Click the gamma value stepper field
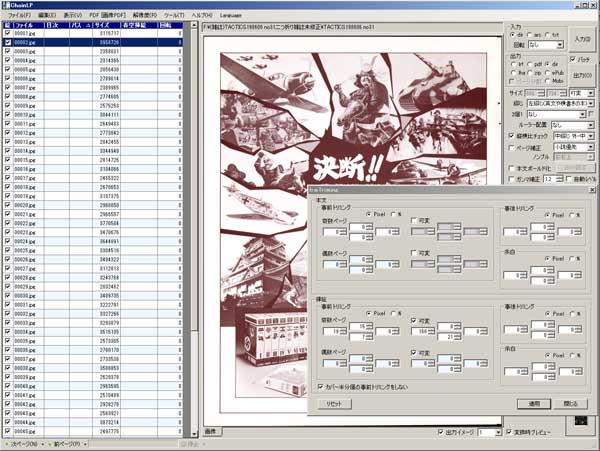This screenshot has height=451, width=600. click(553, 179)
